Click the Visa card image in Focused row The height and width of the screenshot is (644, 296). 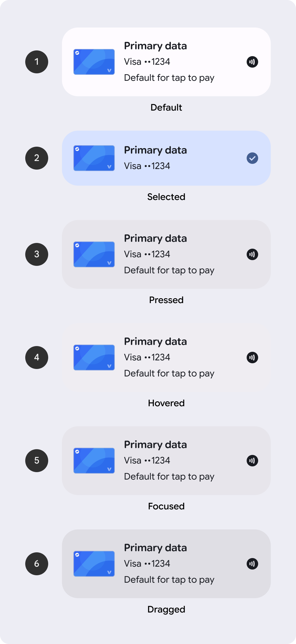click(x=94, y=461)
